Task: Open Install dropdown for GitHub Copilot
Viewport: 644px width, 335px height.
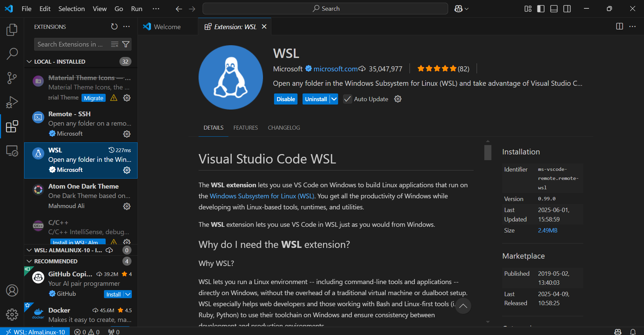Action: [128, 294]
